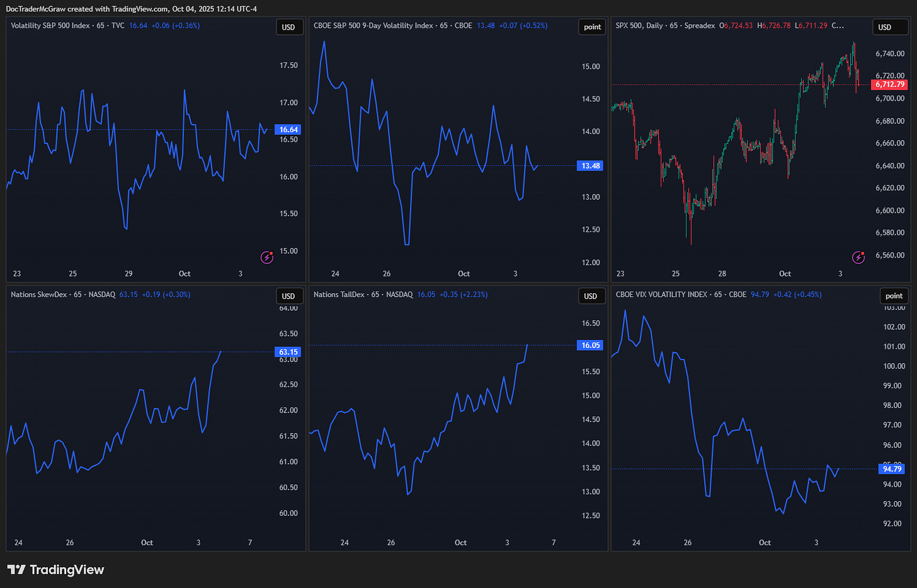The width and height of the screenshot is (917, 588).
Task: Click the +0.06 (+0.36%) change value
Action: pos(176,26)
